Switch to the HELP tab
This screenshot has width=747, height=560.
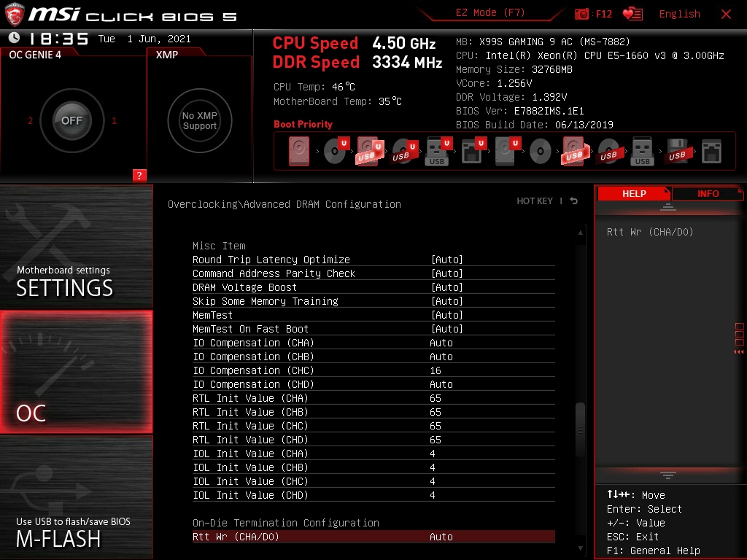pos(634,193)
